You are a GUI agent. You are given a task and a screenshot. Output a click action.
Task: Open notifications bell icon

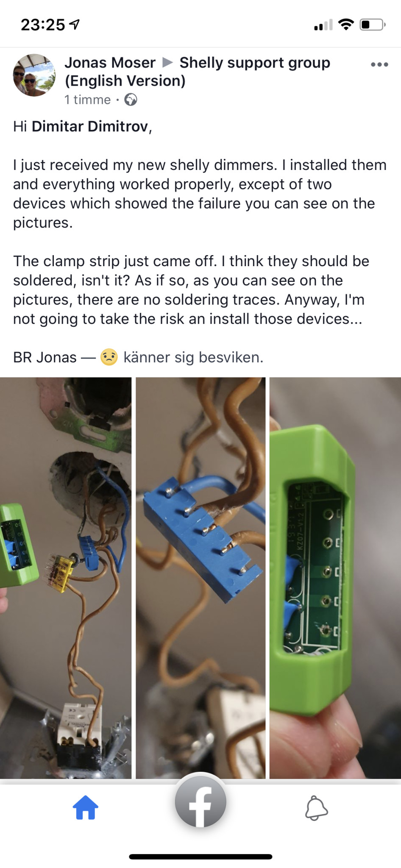(x=317, y=808)
